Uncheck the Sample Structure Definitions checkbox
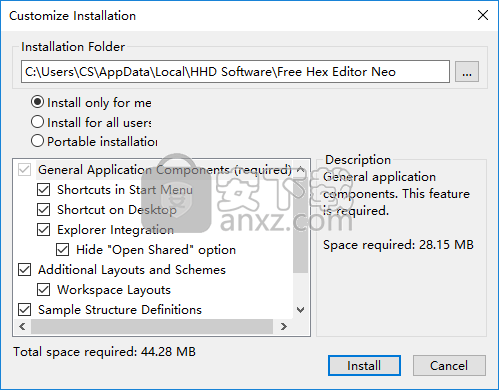 coord(24,310)
